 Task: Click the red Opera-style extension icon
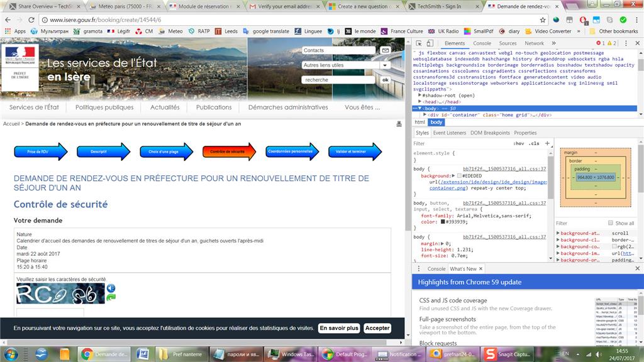click(x=583, y=19)
